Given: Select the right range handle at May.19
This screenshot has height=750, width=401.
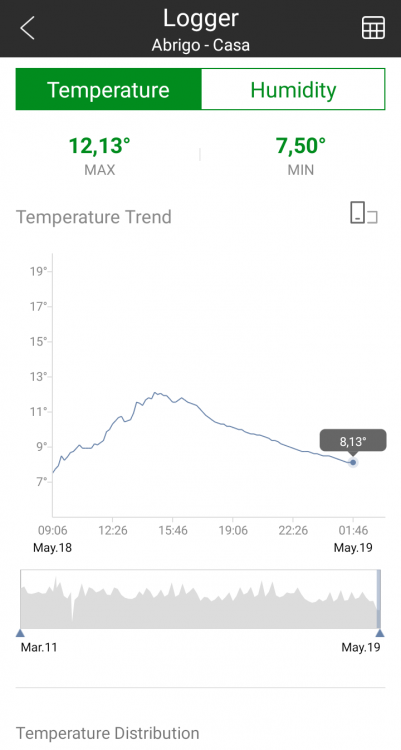Looking at the screenshot, I should [x=379, y=633].
